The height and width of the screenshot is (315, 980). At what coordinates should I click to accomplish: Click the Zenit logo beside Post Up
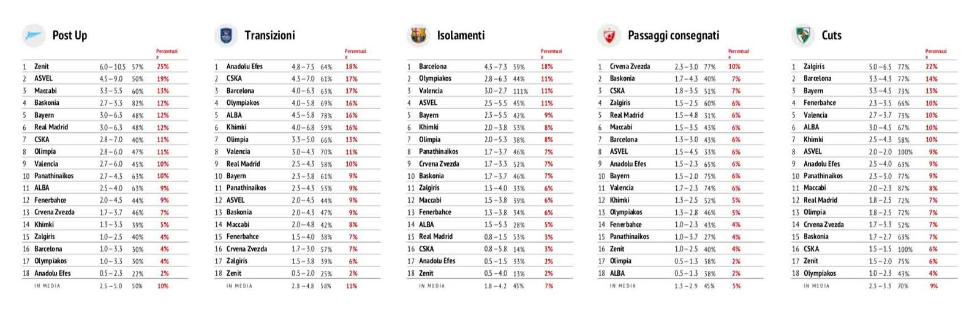tap(34, 36)
